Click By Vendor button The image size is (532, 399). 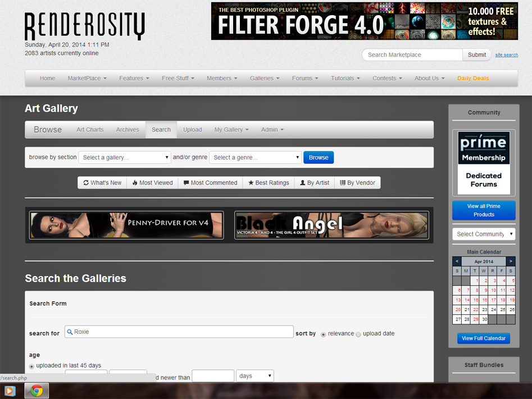point(358,183)
